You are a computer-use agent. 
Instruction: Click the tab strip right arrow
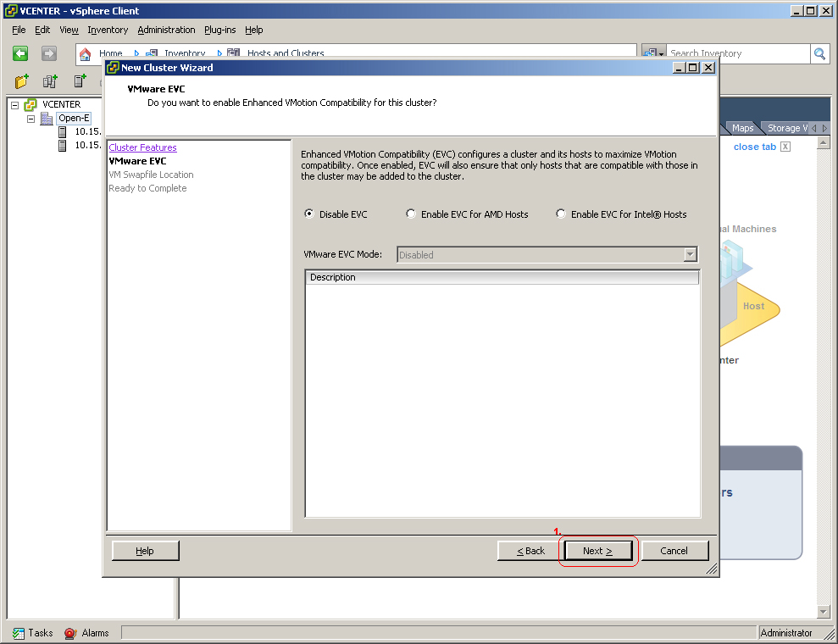(824, 128)
